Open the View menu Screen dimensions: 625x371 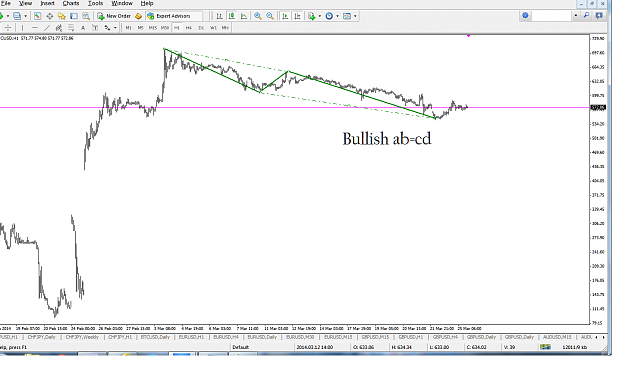point(25,3)
